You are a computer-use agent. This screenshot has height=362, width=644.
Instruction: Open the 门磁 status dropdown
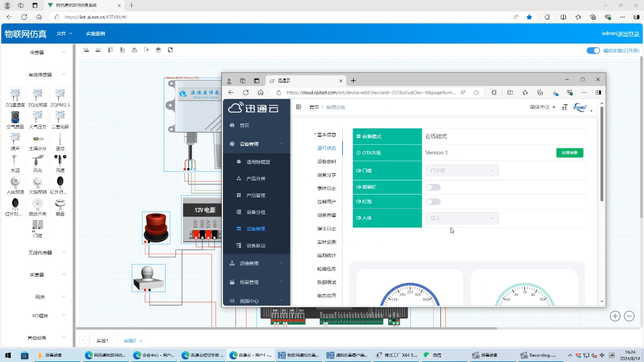click(x=461, y=170)
